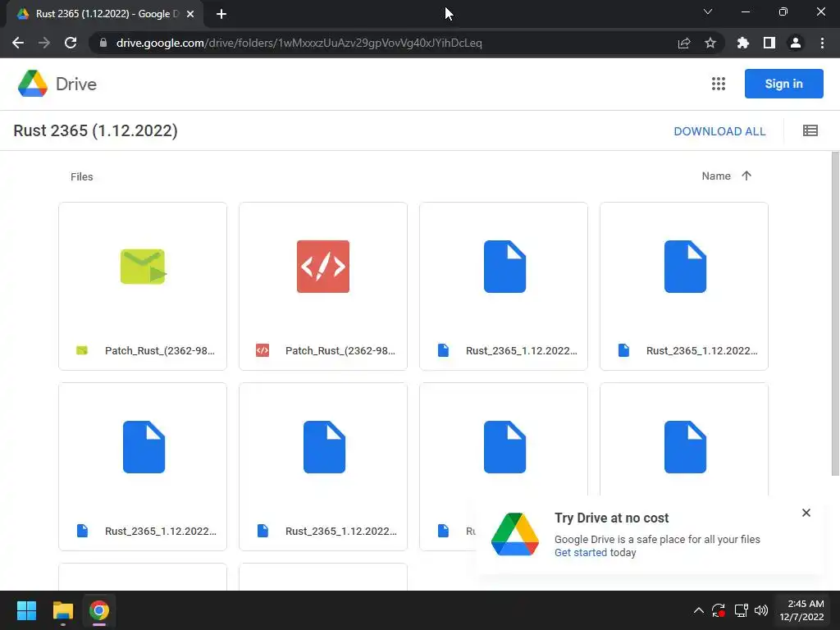The height and width of the screenshot is (630, 840).
Task: Open the Google apps grid
Action: (x=718, y=84)
